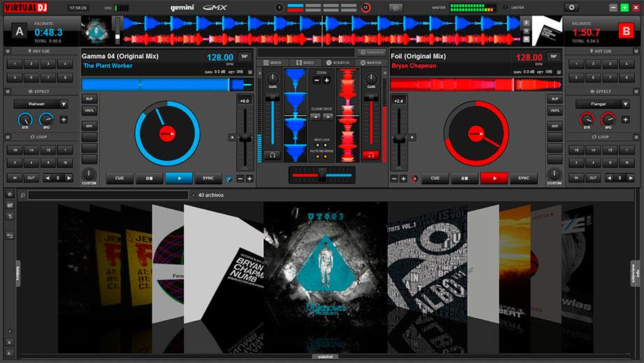Screen dimensions: 644x363
Task: Open the Flanger effect dropdown on deck B
Action: [x=625, y=104]
